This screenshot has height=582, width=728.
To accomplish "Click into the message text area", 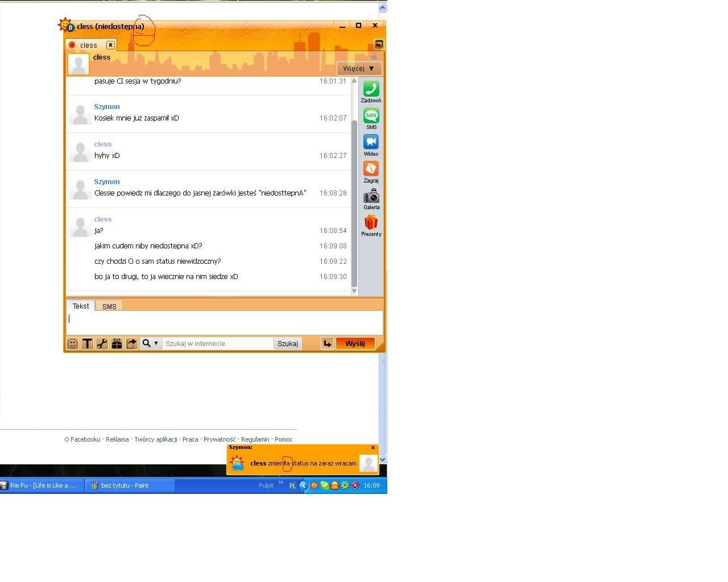I will pyautogui.click(x=225, y=323).
